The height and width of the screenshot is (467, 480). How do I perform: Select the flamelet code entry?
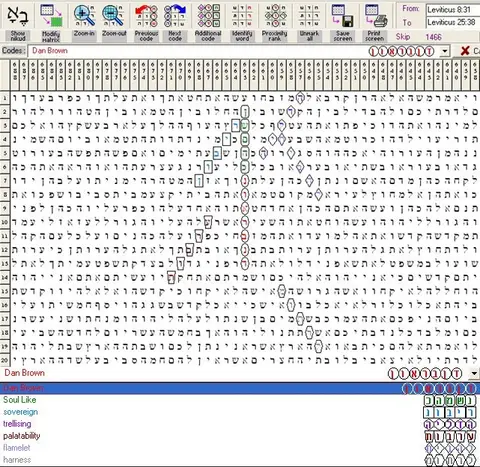point(16,448)
